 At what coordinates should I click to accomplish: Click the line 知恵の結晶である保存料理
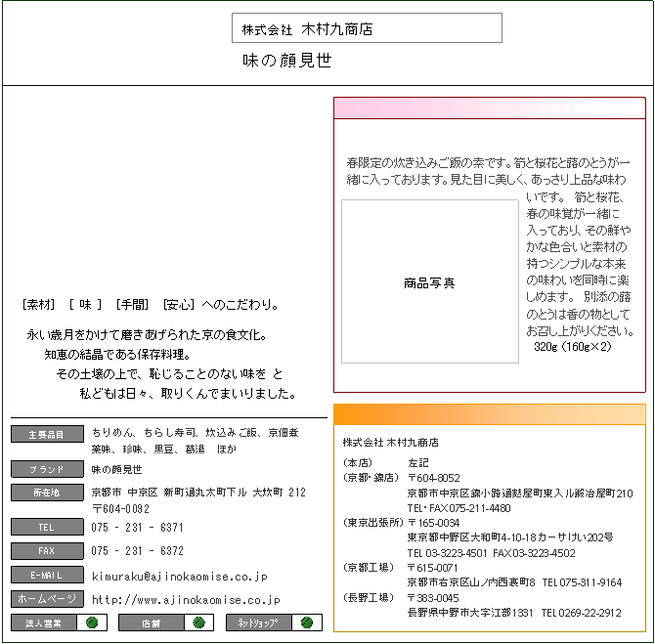click(x=117, y=355)
